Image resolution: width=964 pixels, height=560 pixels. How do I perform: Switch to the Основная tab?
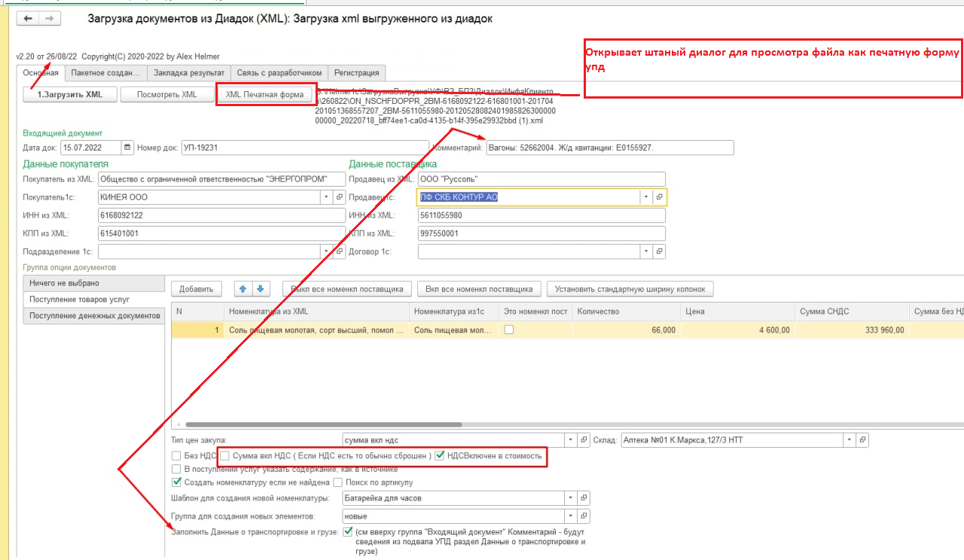(41, 73)
